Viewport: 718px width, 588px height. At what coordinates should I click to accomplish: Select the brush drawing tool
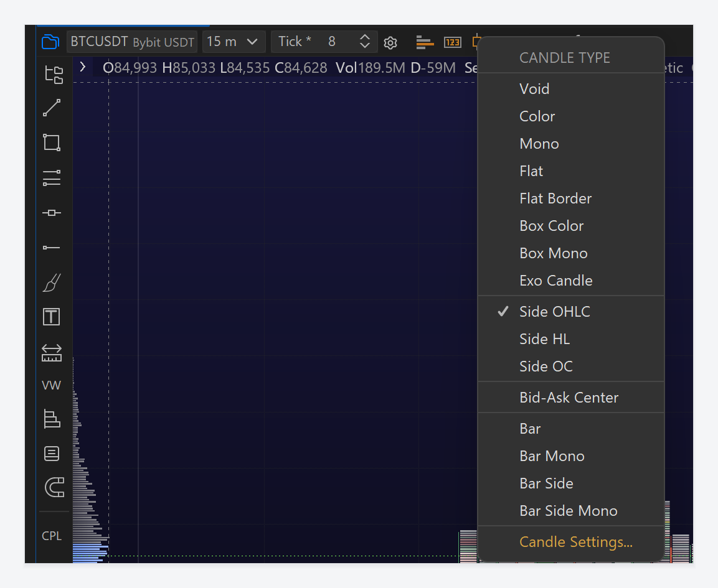[52, 282]
